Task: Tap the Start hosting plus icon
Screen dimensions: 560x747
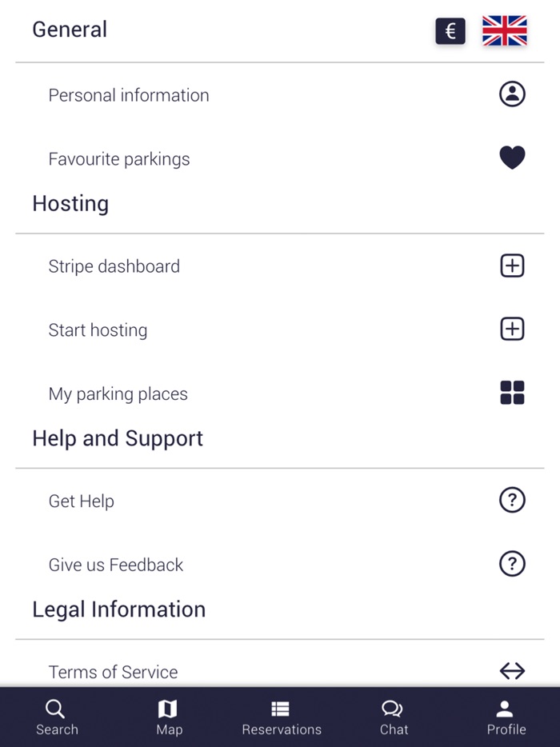Action: pos(512,330)
